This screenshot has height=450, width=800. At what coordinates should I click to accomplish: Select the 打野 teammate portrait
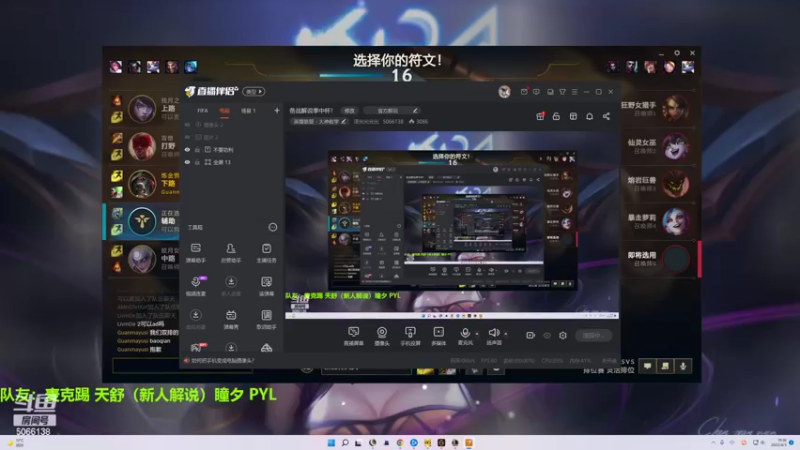click(142, 146)
